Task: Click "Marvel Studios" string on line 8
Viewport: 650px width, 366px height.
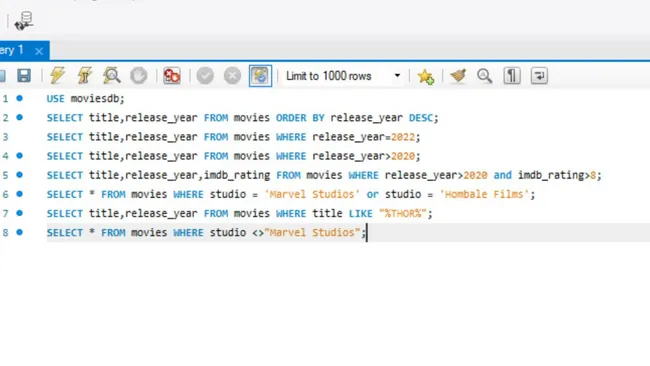Action: pos(312,233)
